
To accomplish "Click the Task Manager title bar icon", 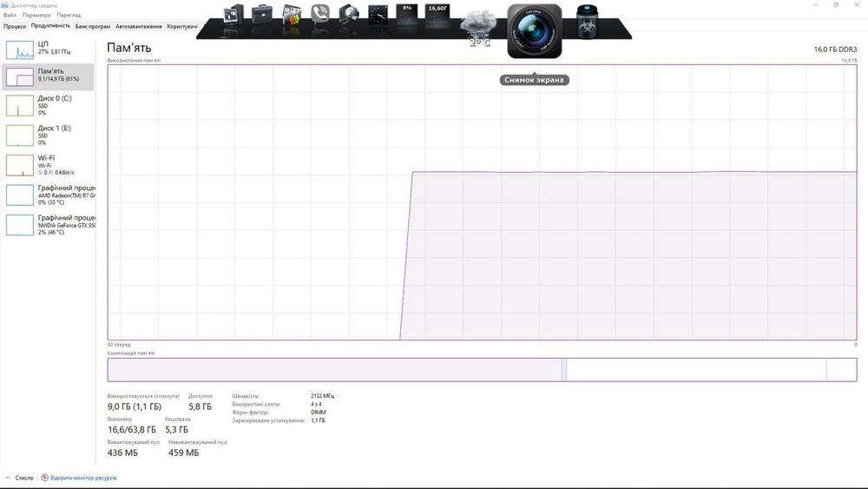I will [x=4, y=5].
